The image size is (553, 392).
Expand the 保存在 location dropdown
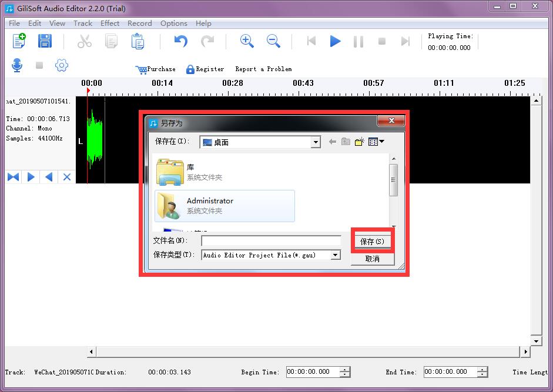[316, 142]
